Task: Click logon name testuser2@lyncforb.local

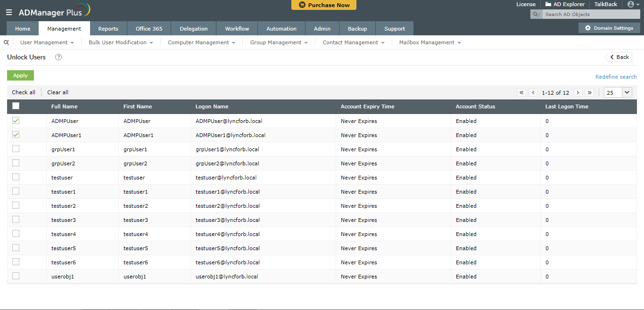Action: coord(228,206)
